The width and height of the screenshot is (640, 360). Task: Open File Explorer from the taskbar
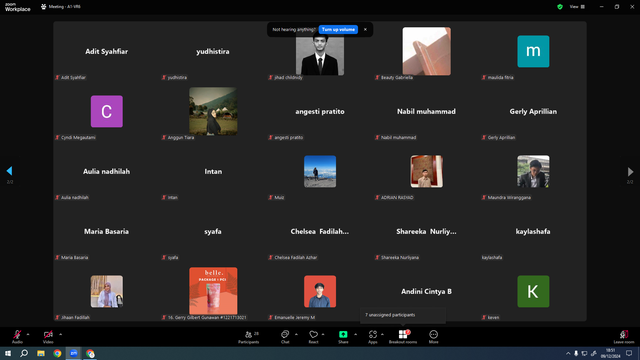tap(41, 353)
